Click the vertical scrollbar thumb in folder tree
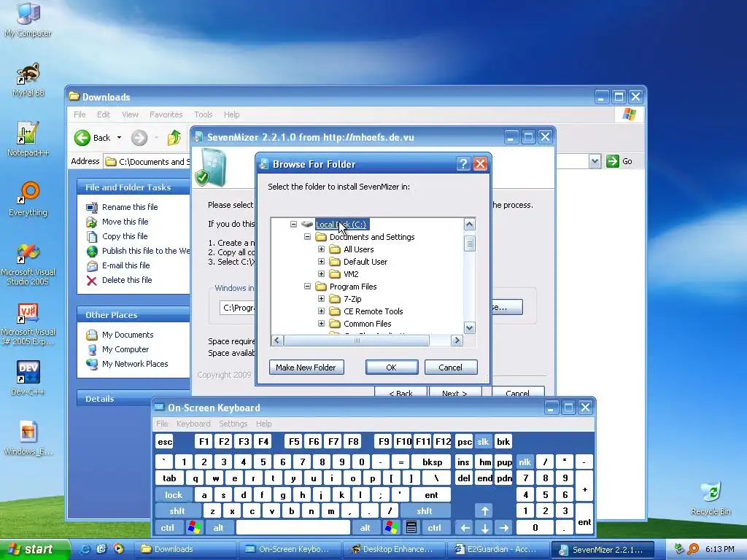 click(469, 244)
